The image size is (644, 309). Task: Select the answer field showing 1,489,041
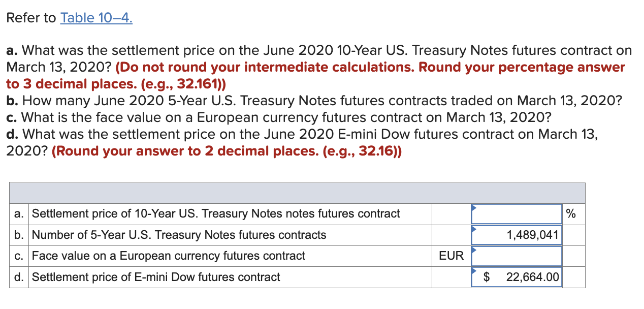pos(517,235)
